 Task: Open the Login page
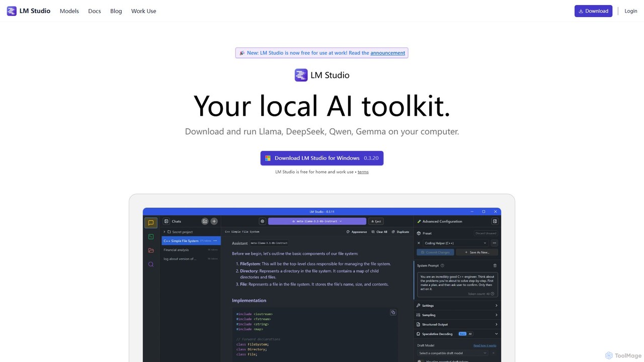coord(631,11)
